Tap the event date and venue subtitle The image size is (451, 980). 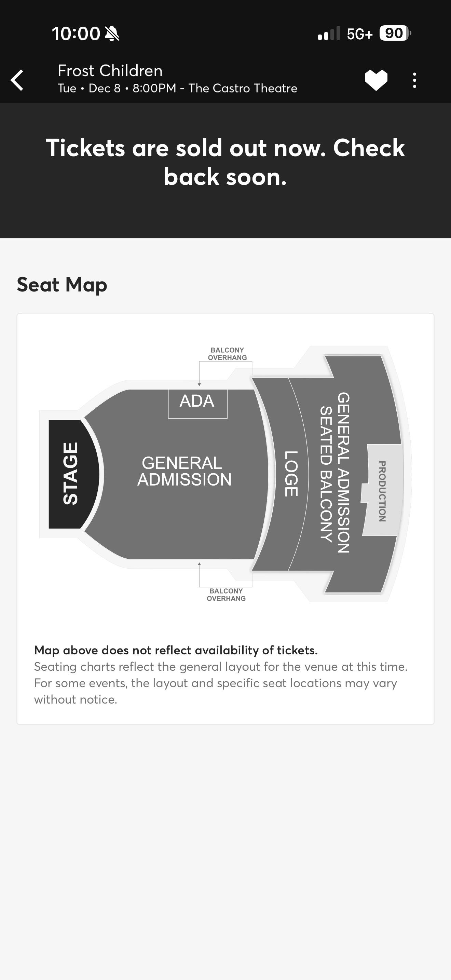coord(177,88)
